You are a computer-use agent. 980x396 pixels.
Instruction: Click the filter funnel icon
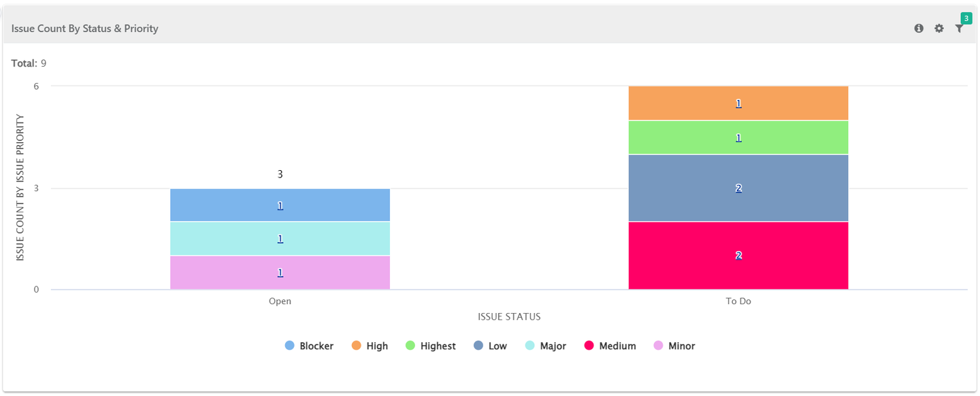tap(960, 29)
